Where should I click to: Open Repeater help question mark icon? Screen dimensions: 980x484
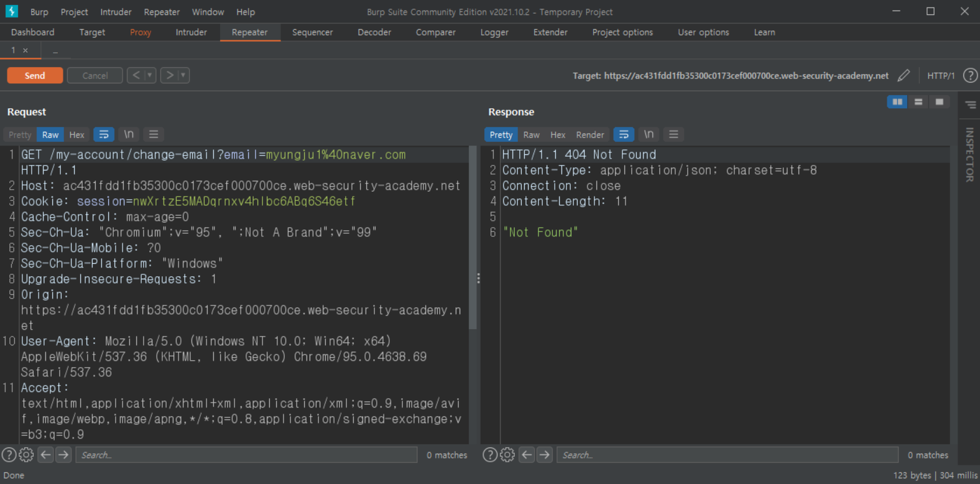pos(970,75)
